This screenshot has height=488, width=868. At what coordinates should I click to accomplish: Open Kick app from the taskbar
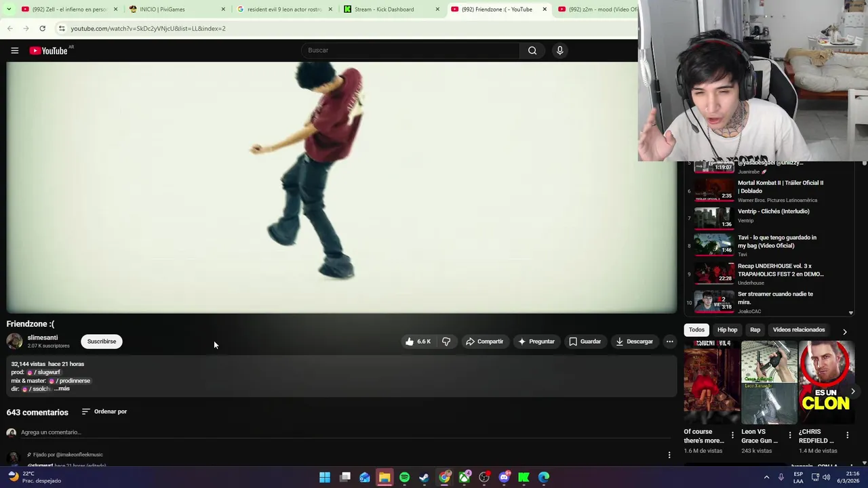tap(524, 477)
